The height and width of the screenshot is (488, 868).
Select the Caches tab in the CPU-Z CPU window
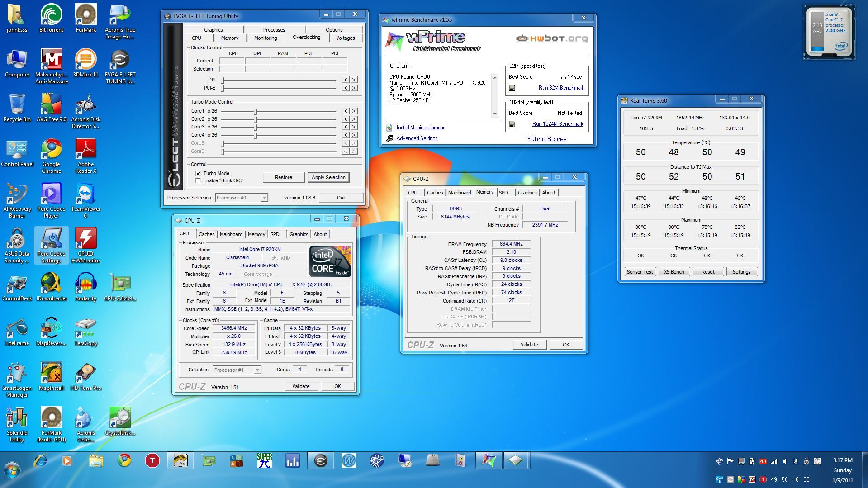206,234
